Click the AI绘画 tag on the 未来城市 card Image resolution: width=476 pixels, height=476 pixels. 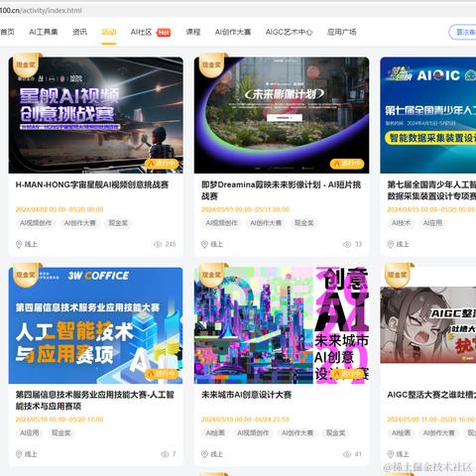coord(215,433)
